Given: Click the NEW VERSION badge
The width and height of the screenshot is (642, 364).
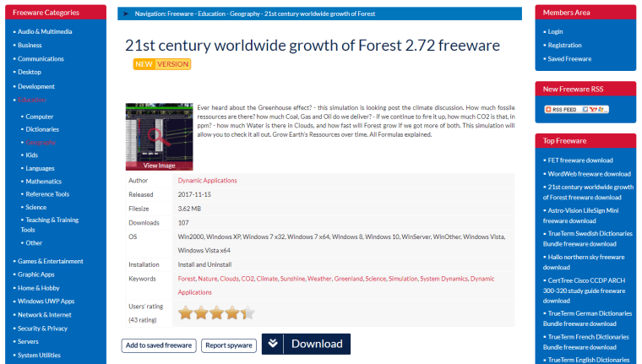Looking at the screenshot, I should 161,64.
